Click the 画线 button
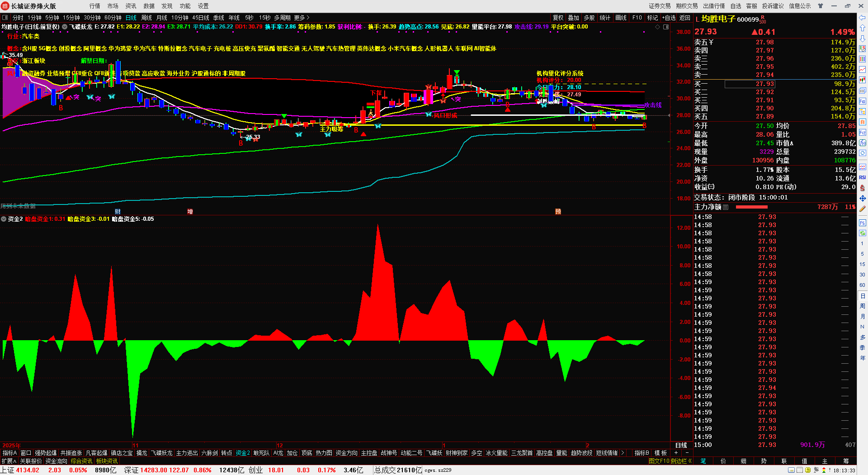The image size is (868, 475). (621, 18)
